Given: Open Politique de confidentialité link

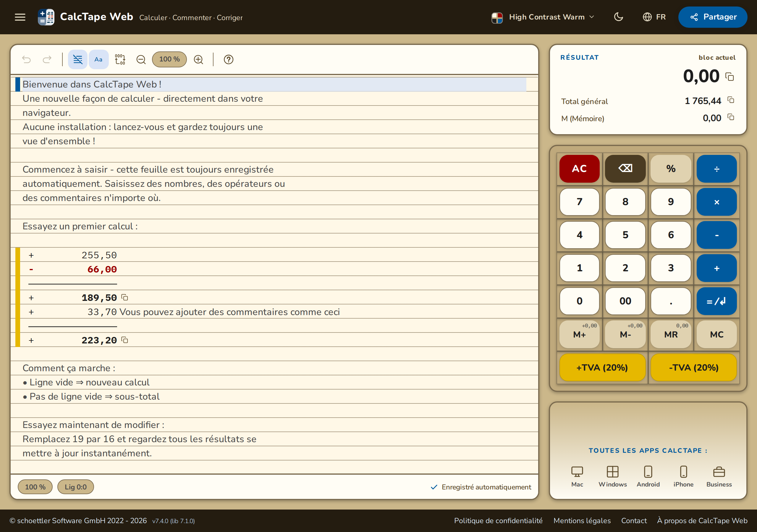Looking at the screenshot, I should [x=498, y=520].
